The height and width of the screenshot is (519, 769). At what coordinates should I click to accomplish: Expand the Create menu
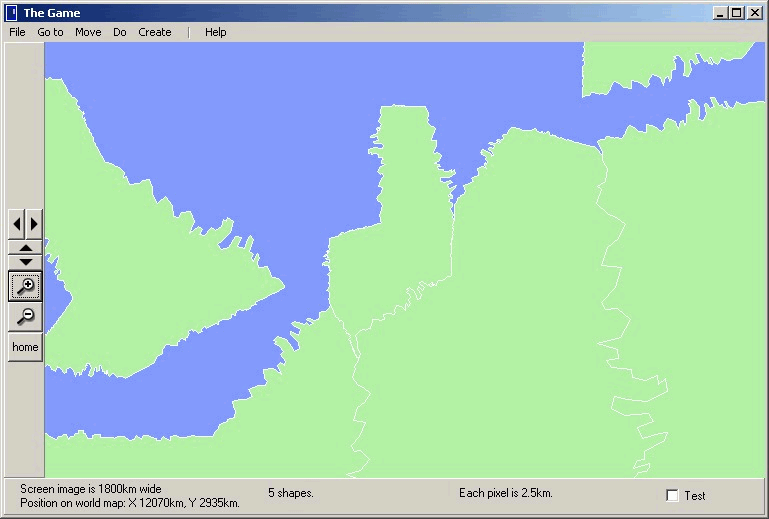(x=155, y=32)
